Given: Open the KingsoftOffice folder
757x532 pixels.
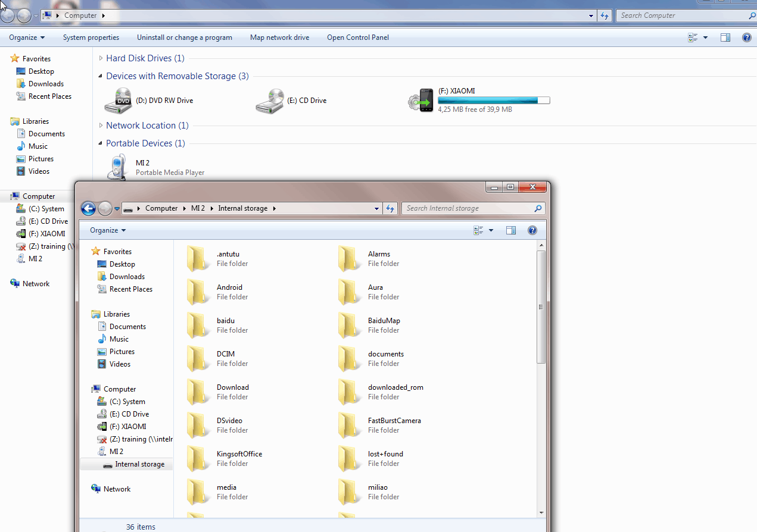Looking at the screenshot, I should point(198,459).
